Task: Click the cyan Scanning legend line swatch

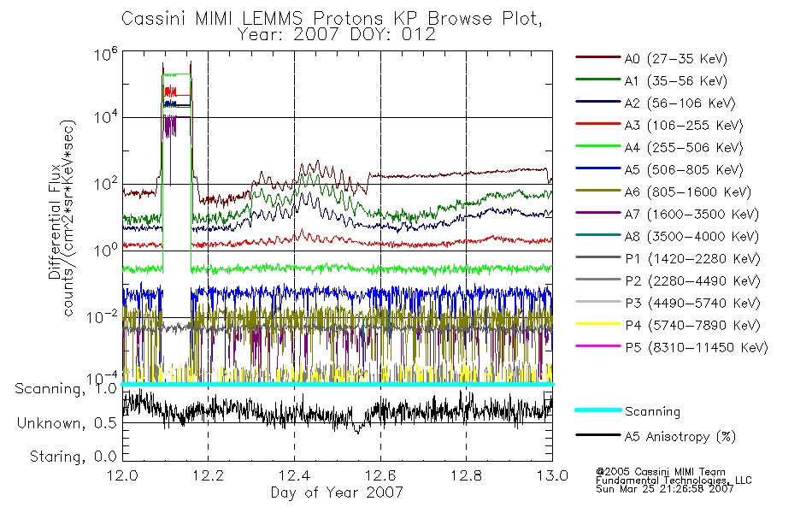Action: click(597, 410)
